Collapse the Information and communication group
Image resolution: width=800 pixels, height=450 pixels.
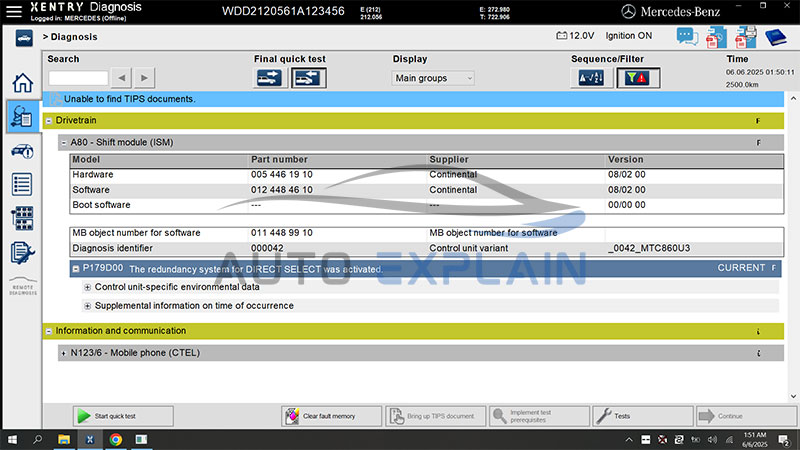(x=48, y=331)
